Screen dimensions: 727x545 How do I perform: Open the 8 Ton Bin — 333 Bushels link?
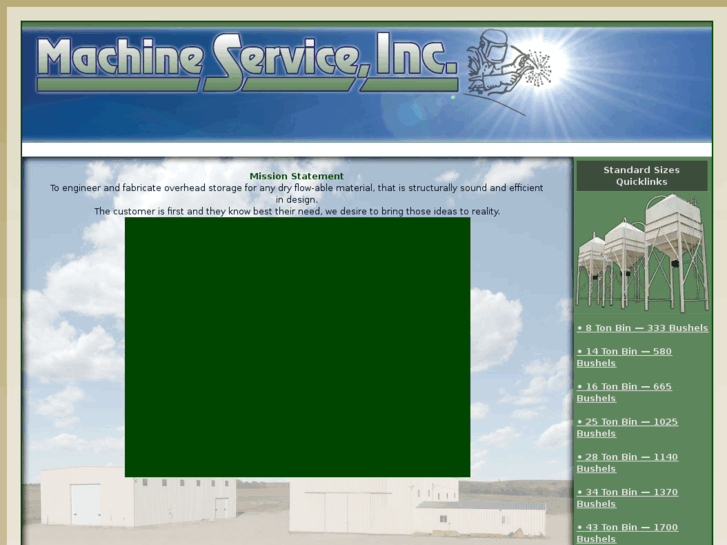(x=642, y=328)
